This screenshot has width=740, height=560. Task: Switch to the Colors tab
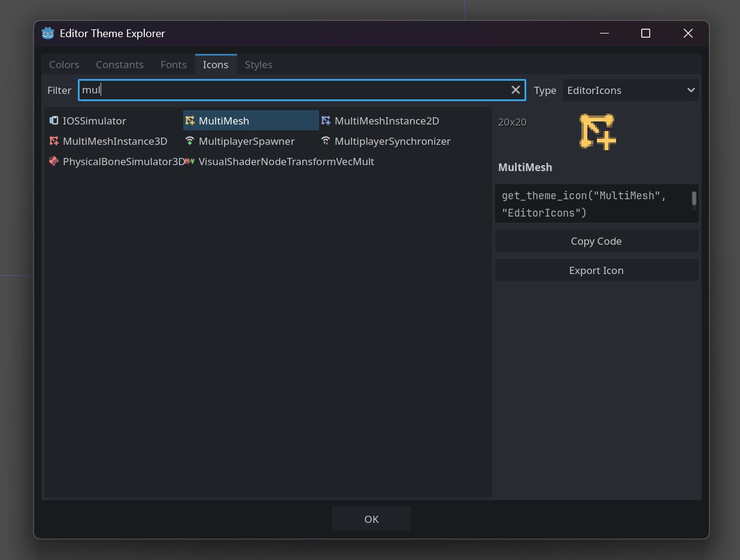point(64,65)
